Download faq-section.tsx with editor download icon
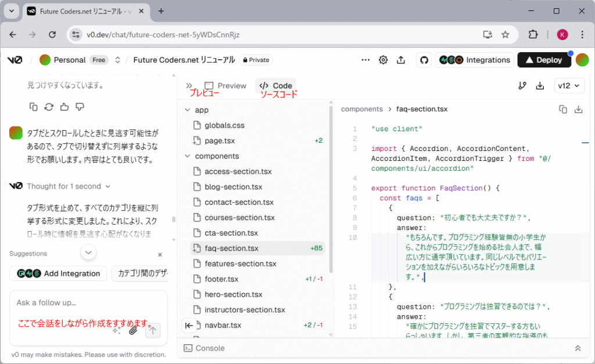This screenshot has height=364, width=595. click(578, 109)
